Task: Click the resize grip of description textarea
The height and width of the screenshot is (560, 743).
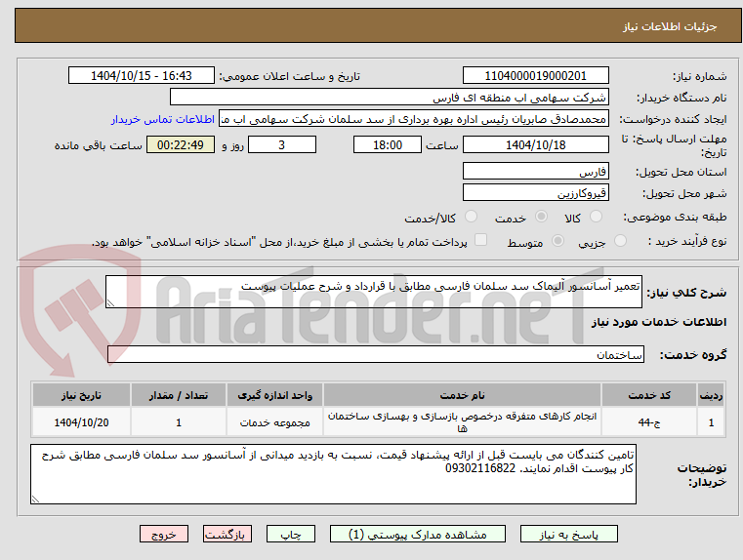Action: [110, 303]
